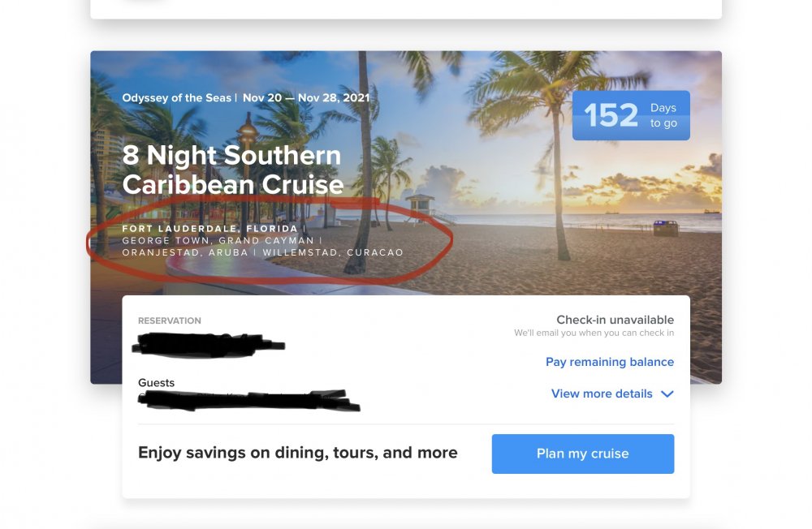Viewport: 812px width, 529px height.
Task: Click Oranjestad, Aruba port text
Action: pos(185,252)
